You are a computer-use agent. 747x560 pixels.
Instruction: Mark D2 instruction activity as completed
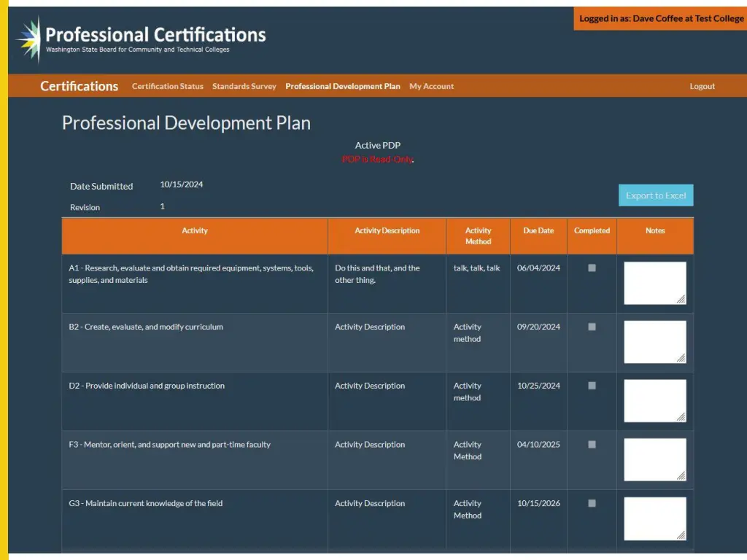point(592,386)
